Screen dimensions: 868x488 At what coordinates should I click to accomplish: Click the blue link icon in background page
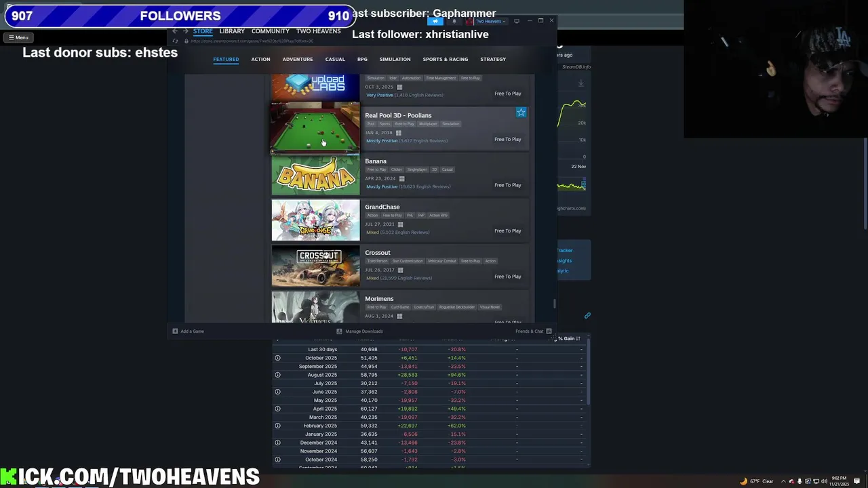587,315
